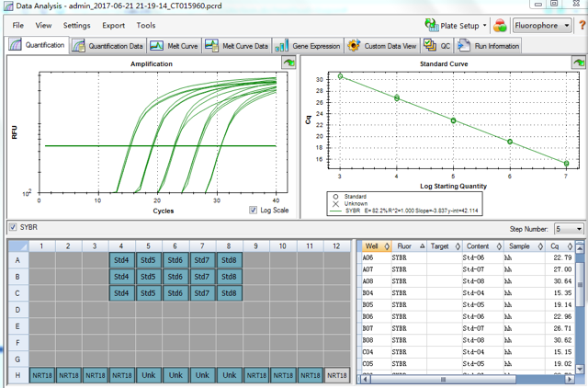Switch to the Run Information tab

pyautogui.click(x=488, y=46)
